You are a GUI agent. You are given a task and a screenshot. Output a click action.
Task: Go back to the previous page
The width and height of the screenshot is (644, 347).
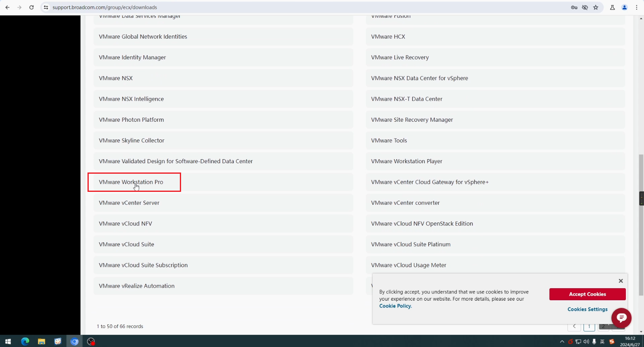(7, 7)
